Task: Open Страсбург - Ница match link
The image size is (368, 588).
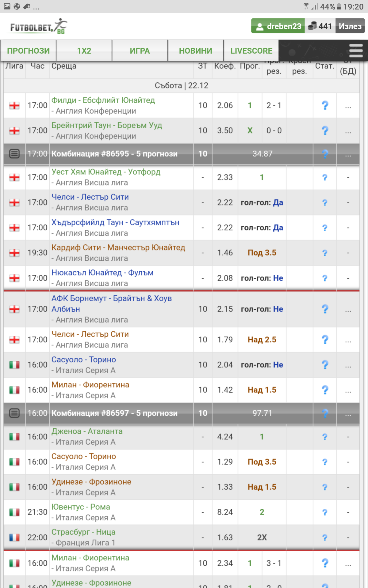Action: tap(83, 532)
